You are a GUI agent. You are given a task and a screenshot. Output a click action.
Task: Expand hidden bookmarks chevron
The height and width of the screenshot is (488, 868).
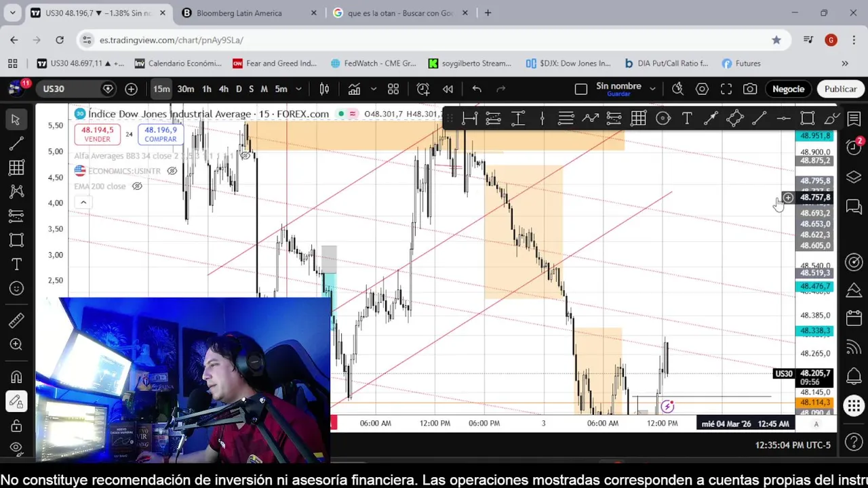845,63
